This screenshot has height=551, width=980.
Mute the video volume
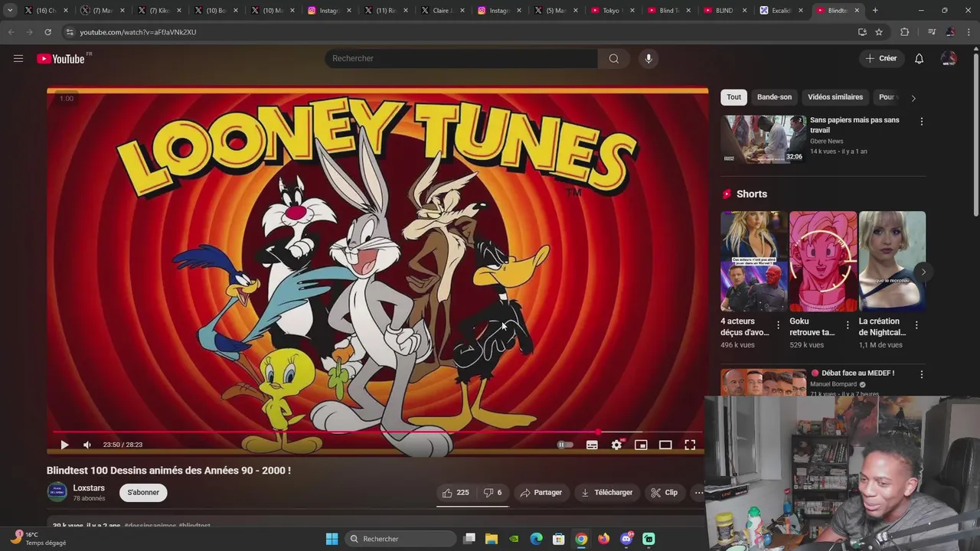pos(87,445)
